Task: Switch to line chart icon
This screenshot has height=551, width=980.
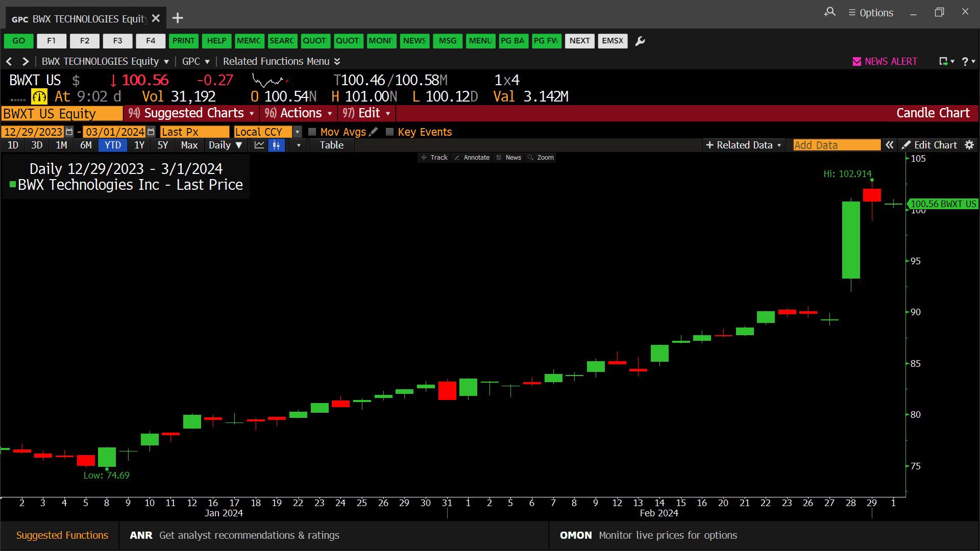Action: click(x=259, y=145)
